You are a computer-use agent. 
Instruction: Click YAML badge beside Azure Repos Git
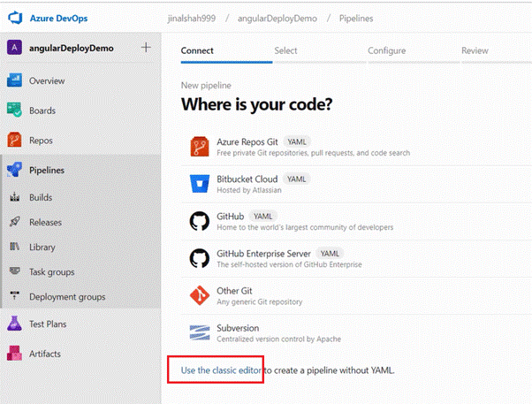pos(297,142)
